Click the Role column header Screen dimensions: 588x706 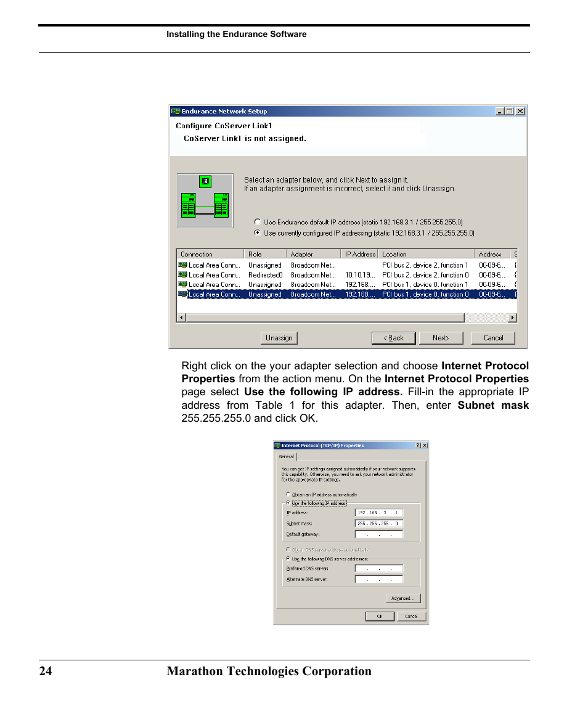(x=265, y=254)
